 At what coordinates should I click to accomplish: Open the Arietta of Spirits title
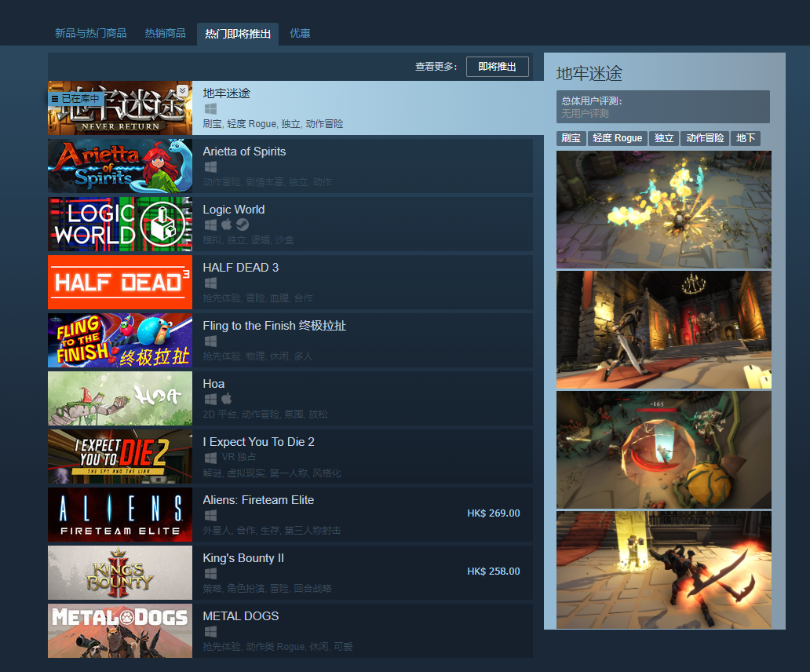(244, 152)
